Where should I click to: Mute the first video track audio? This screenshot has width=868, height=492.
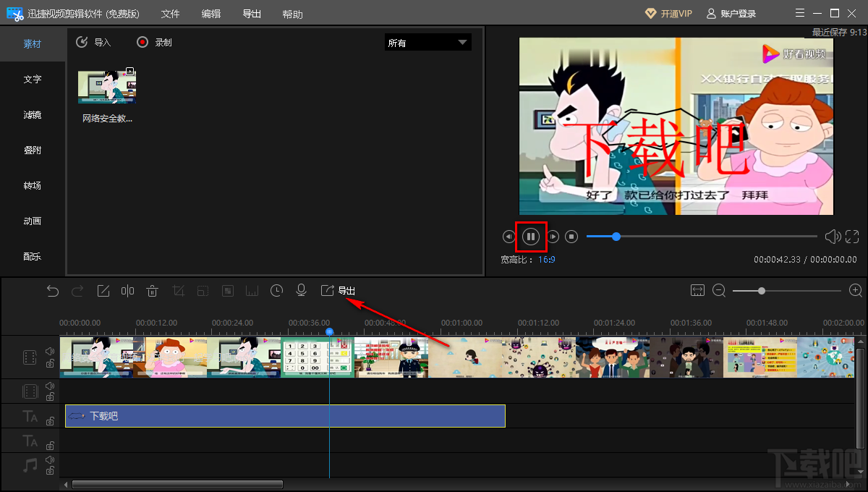(50, 351)
